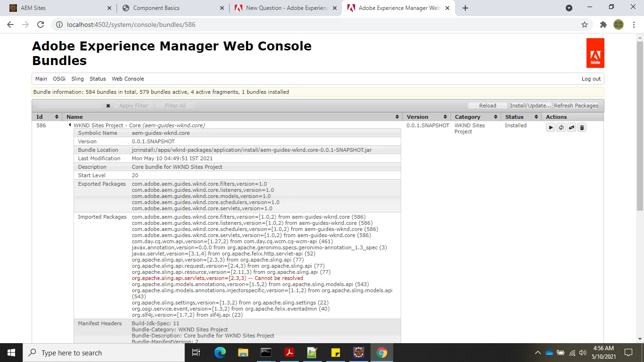Switch to Component Basics tab
Screen dimensions: 644x362
coord(173,8)
